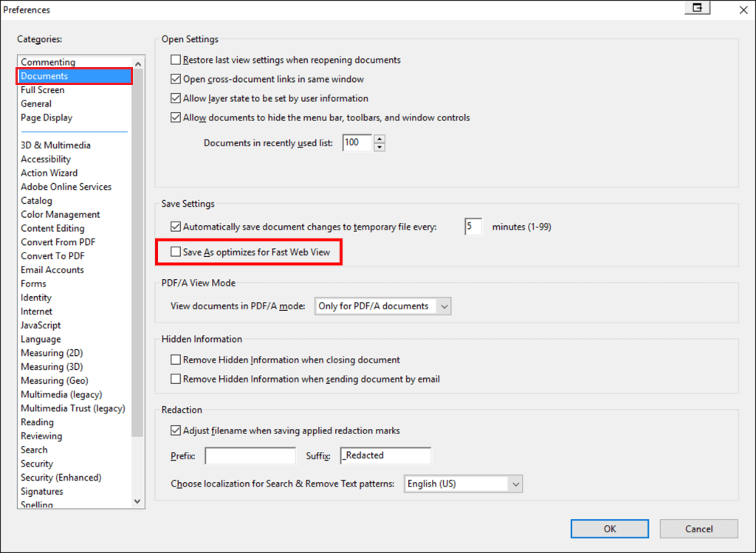Switch to the Accessibility category
The width and height of the screenshot is (756, 553).
pyautogui.click(x=46, y=159)
